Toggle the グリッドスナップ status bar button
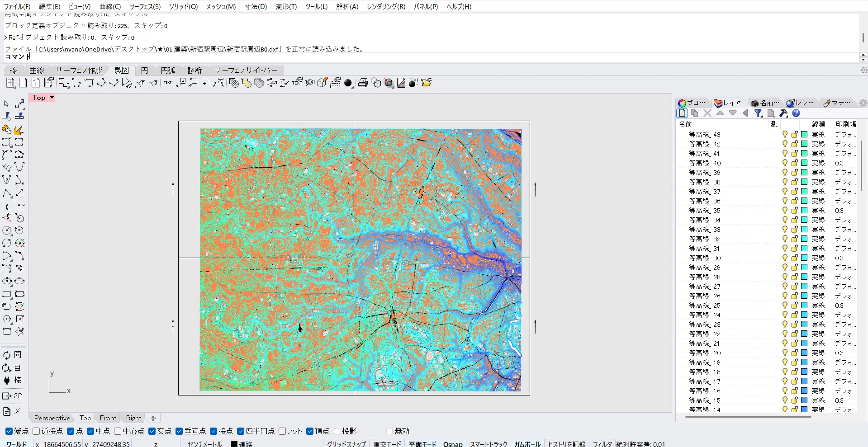Screen dimensions: 868x447 click(x=346, y=444)
